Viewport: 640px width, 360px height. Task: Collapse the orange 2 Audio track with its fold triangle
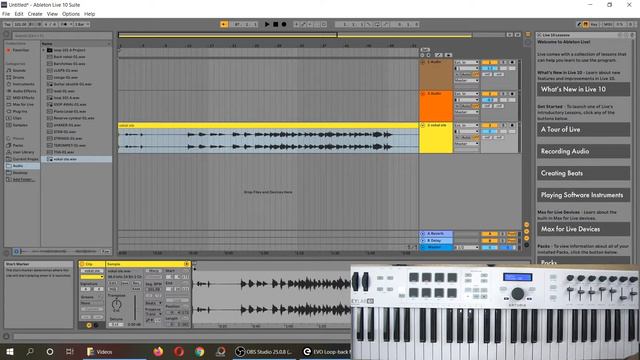pyautogui.click(x=423, y=94)
